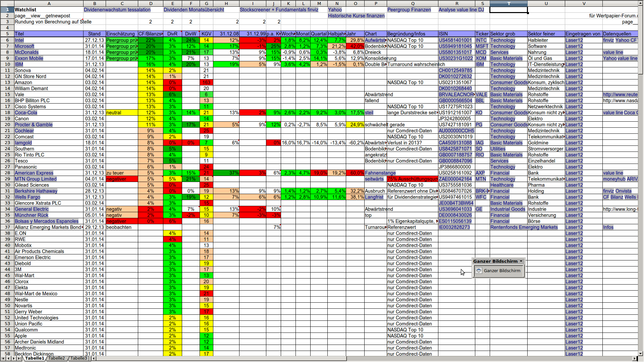Click previous sheet navigation arrow
The image size is (644, 362).
coord(9,358)
